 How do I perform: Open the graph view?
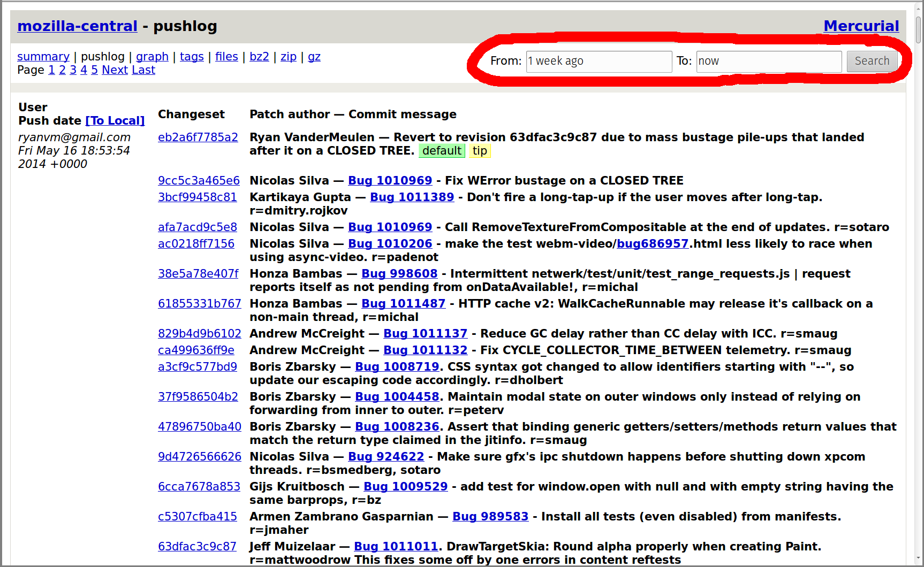[x=152, y=57]
